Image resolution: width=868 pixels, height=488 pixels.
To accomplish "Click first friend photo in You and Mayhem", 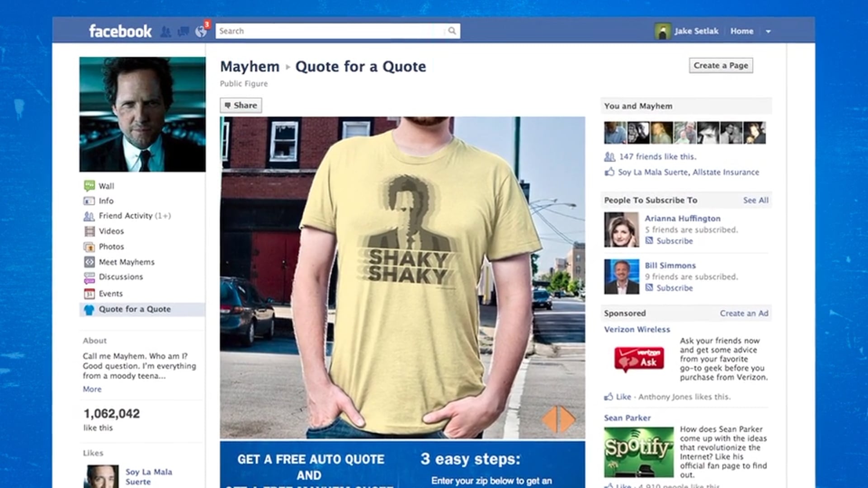I will tap(615, 133).
